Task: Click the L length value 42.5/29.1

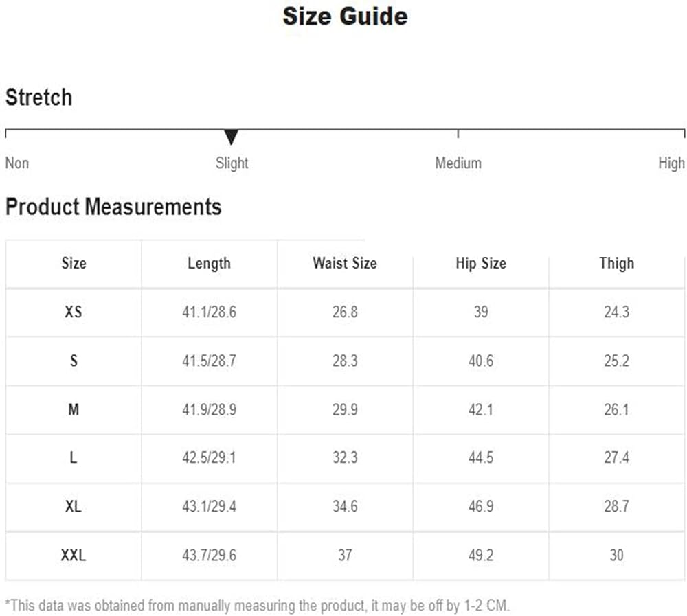Action: click(209, 457)
